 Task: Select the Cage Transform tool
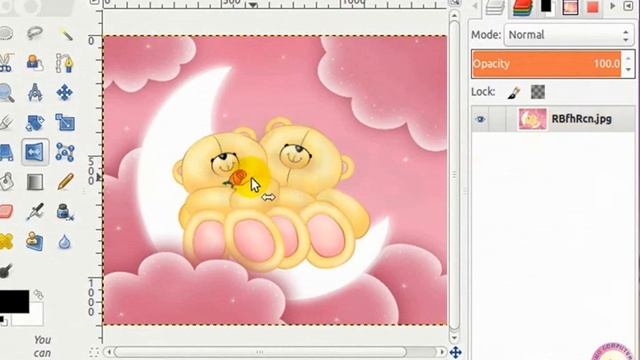pyautogui.click(x=65, y=152)
